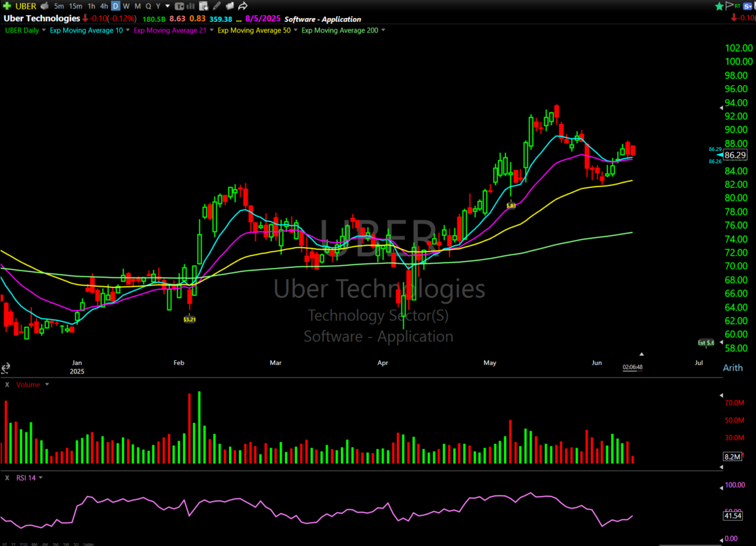Select the Y yearly timeframe

[x=158, y=6]
